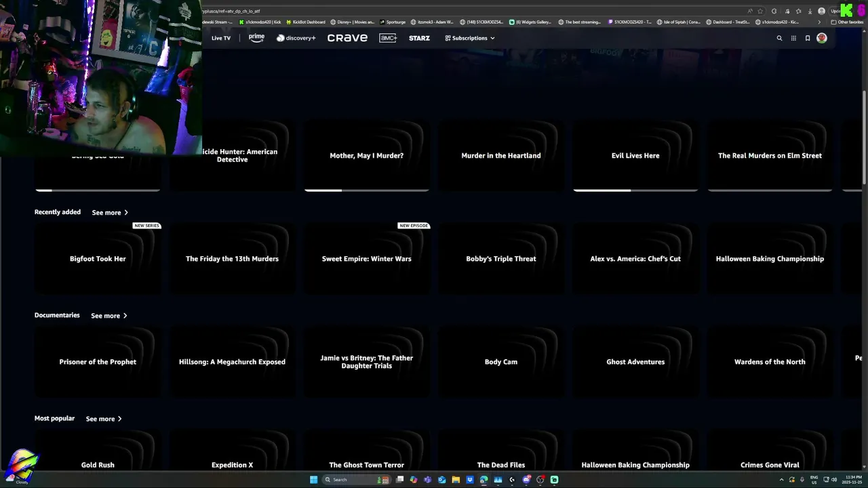Click the volume icon in system tray
Image resolution: width=868 pixels, height=488 pixels.
(x=834, y=480)
